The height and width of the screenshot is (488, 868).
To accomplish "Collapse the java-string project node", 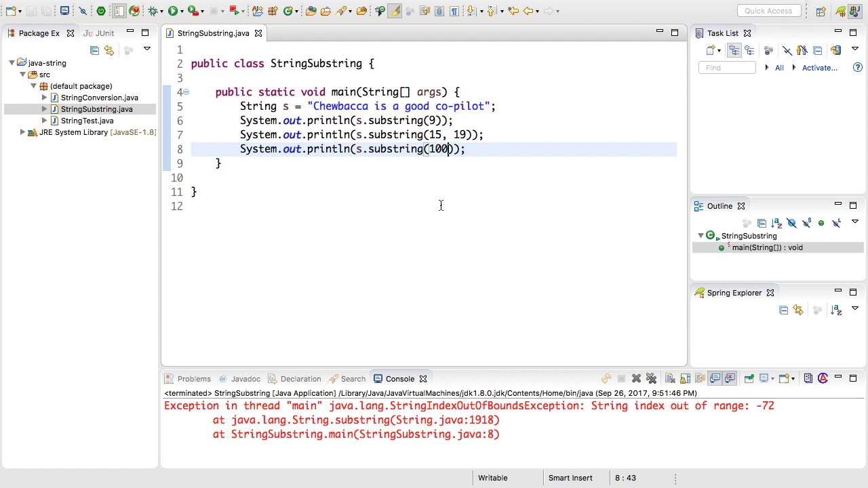I will pos(12,62).
